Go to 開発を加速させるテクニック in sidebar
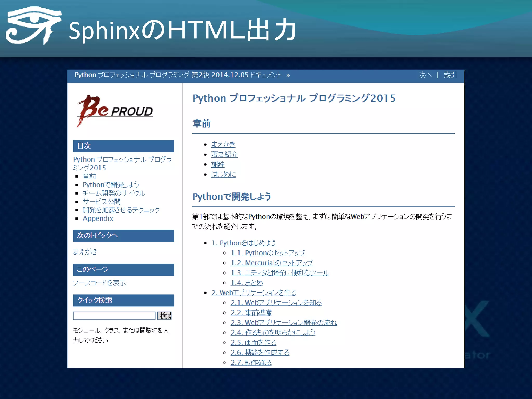This screenshot has width=532, height=399. pos(121,210)
